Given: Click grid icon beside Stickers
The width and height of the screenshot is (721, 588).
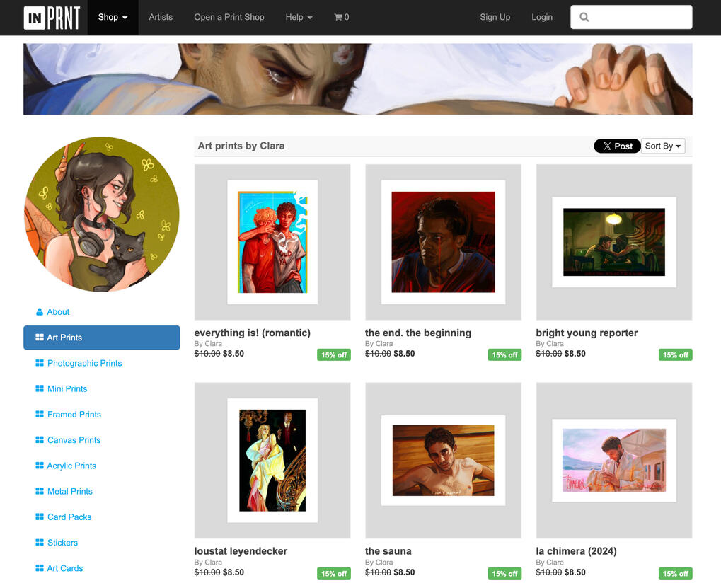Looking at the screenshot, I should 40,543.
